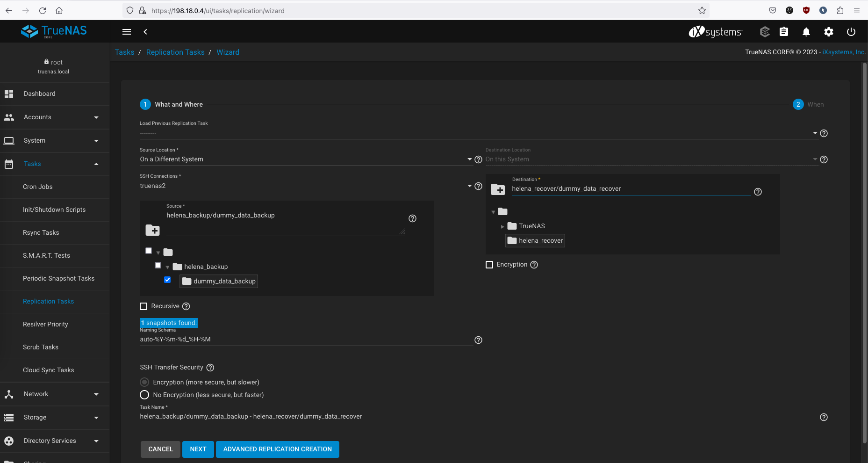Toggle the hamburger sidebar menu icon

(x=127, y=32)
